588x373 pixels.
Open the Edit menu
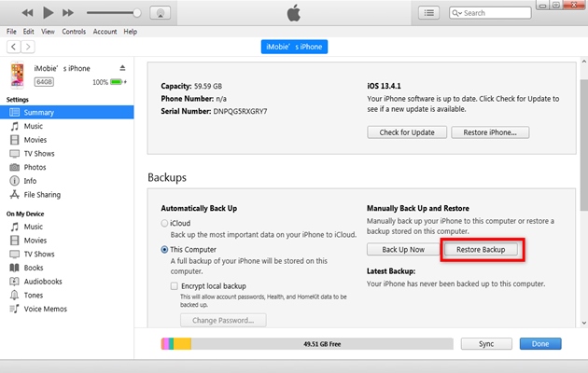pyautogui.click(x=29, y=32)
